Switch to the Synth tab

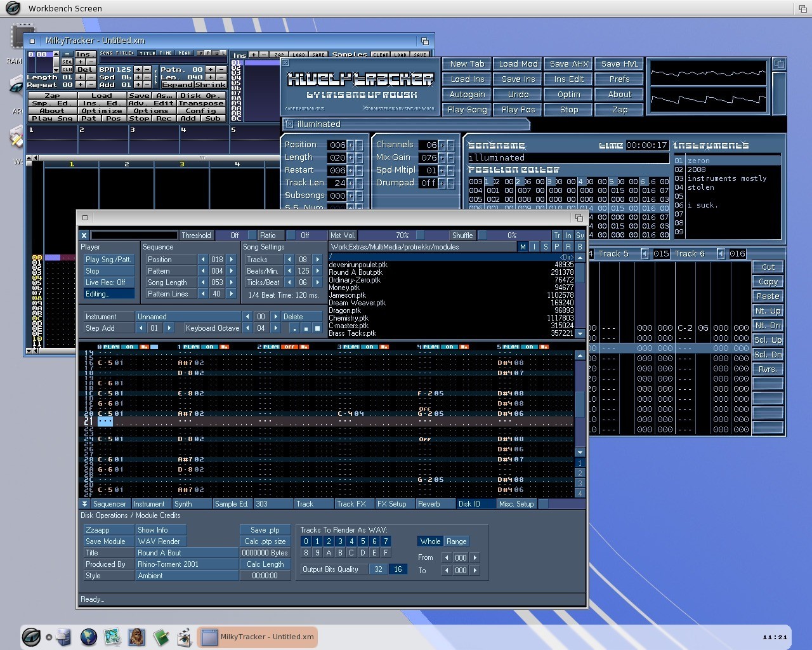click(x=192, y=504)
